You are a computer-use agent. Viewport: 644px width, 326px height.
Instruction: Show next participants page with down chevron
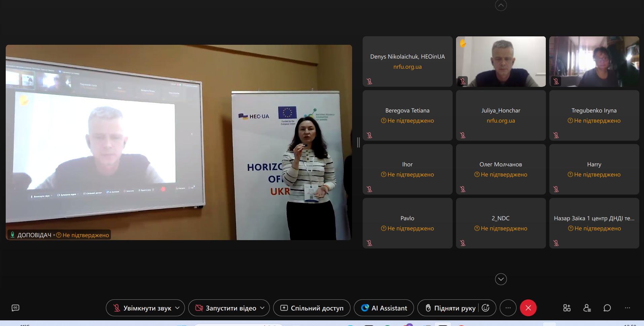[501, 279]
